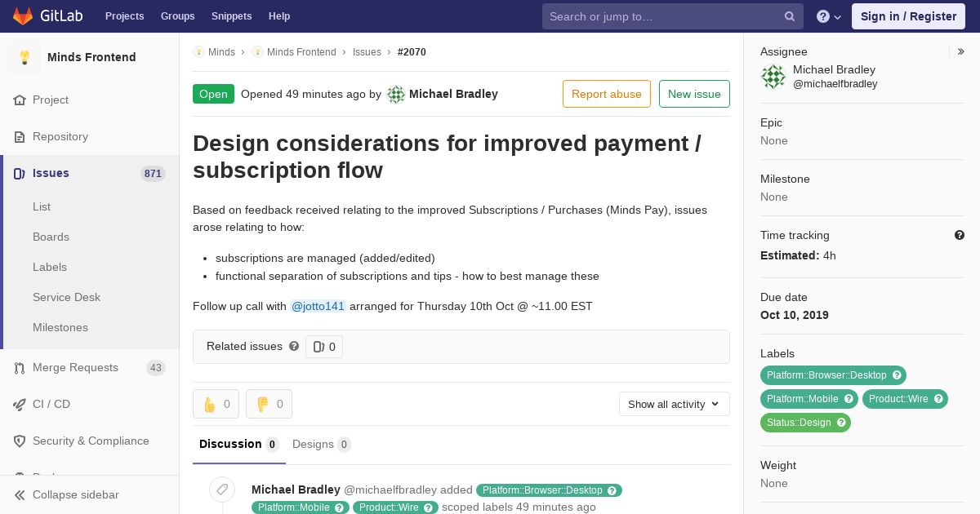
Task: Open Platform::Browser::Desktop sidebar label
Action: click(x=826, y=375)
